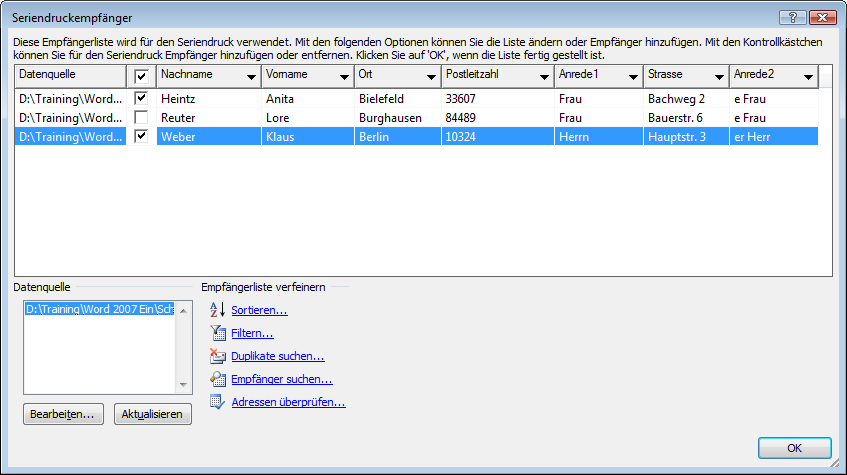Click the Bielefeld cell in Ort column
847x475 pixels.
click(398, 98)
